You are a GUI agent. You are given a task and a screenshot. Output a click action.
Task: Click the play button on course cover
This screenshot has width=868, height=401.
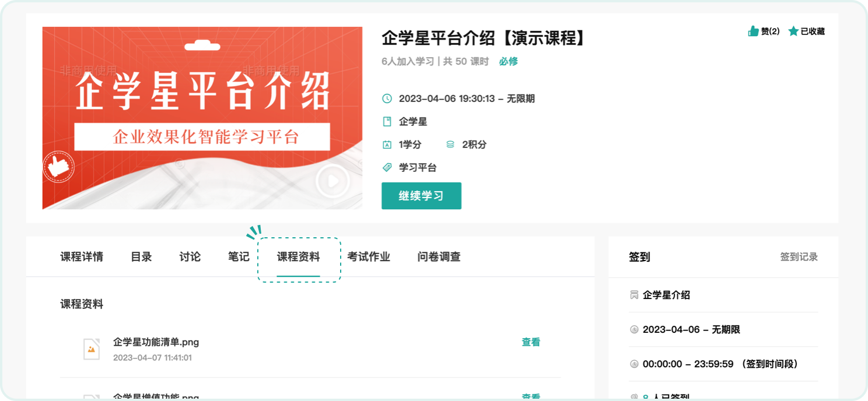point(333,181)
